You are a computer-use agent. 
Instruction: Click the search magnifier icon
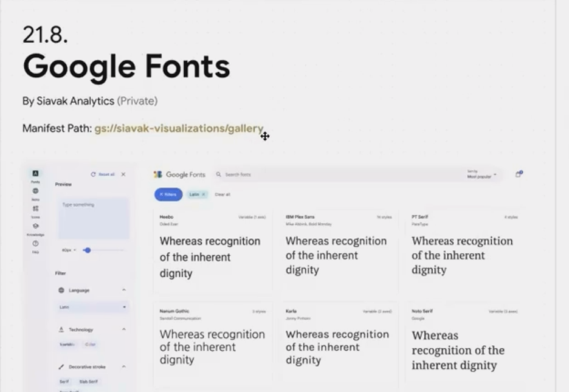coord(218,174)
